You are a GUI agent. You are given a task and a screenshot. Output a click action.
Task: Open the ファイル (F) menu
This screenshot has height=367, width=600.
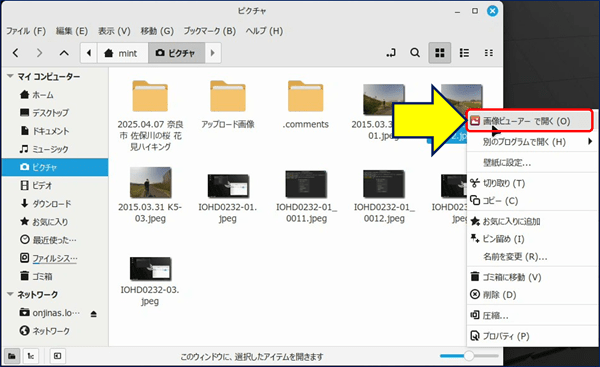[26, 31]
